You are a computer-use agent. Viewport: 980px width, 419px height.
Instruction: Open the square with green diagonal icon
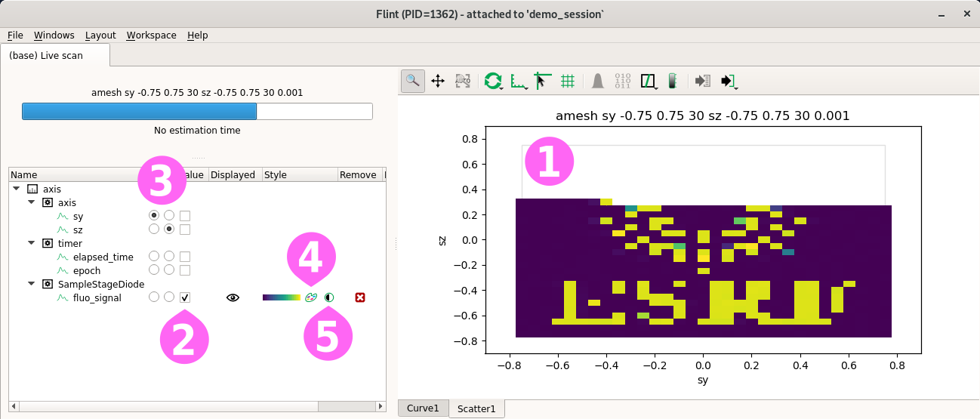[649, 80]
